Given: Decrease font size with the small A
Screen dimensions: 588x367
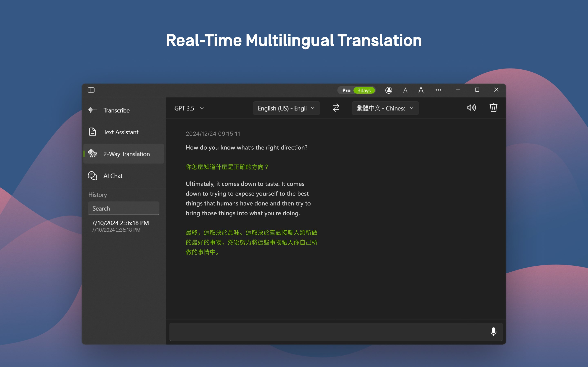Looking at the screenshot, I should tap(405, 91).
